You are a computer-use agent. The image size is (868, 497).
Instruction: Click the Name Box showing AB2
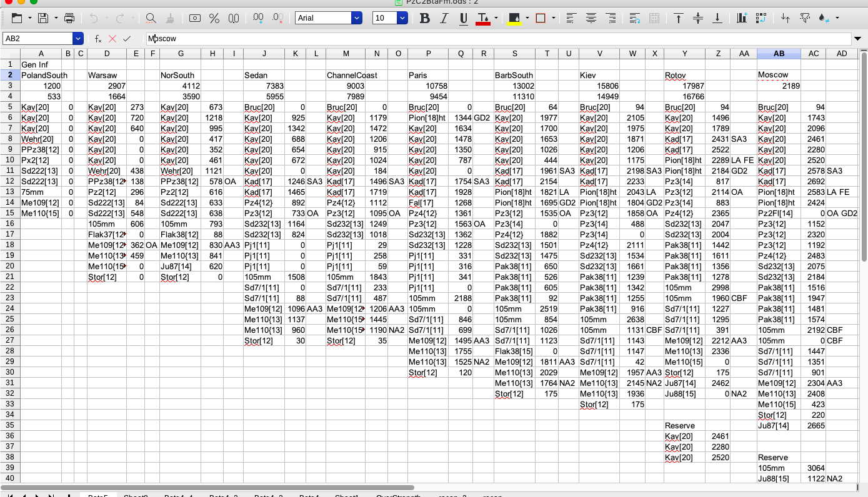pyautogui.click(x=37, y=39)
